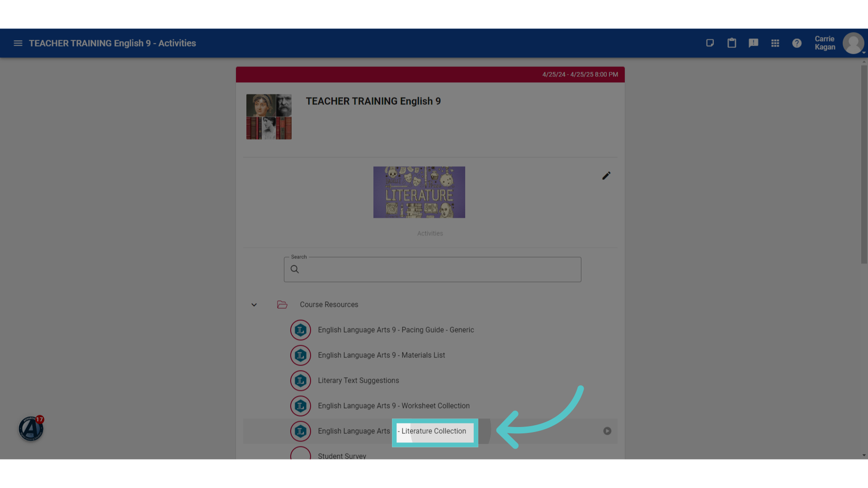This screenshot has height=488, width=868.
Task: Open the Carrie Kagan user account dropdown
Action: click(x=839, y=43)
